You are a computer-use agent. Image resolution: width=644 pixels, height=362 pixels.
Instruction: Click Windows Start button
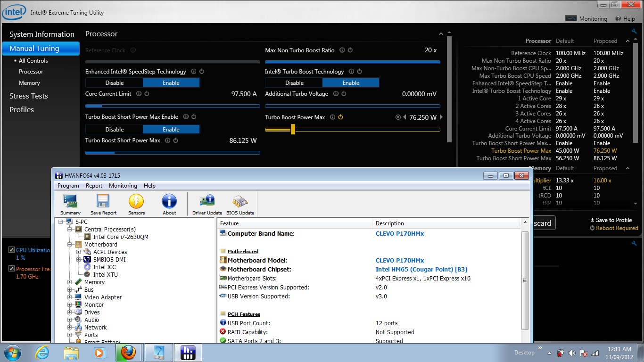13,352
